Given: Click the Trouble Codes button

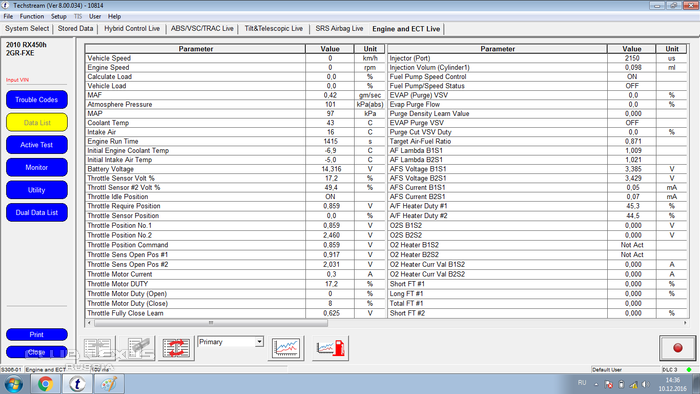Looking at the screenshot, I should point(37,100).
